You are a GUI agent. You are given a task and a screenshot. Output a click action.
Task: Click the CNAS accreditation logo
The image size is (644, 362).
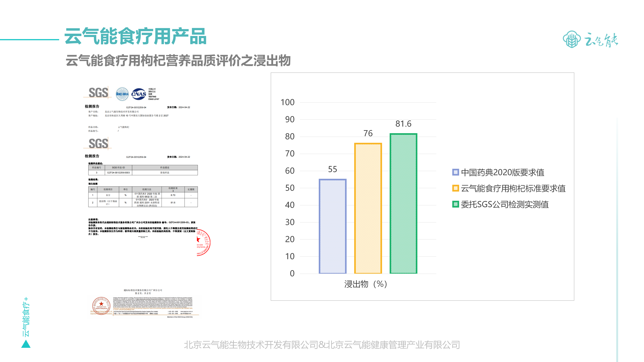139,94
